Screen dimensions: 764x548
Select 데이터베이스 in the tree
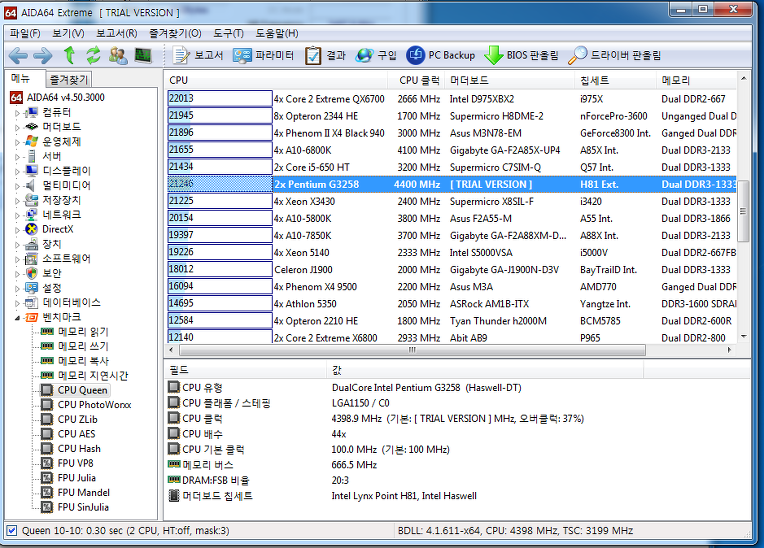tap(71, 302)
